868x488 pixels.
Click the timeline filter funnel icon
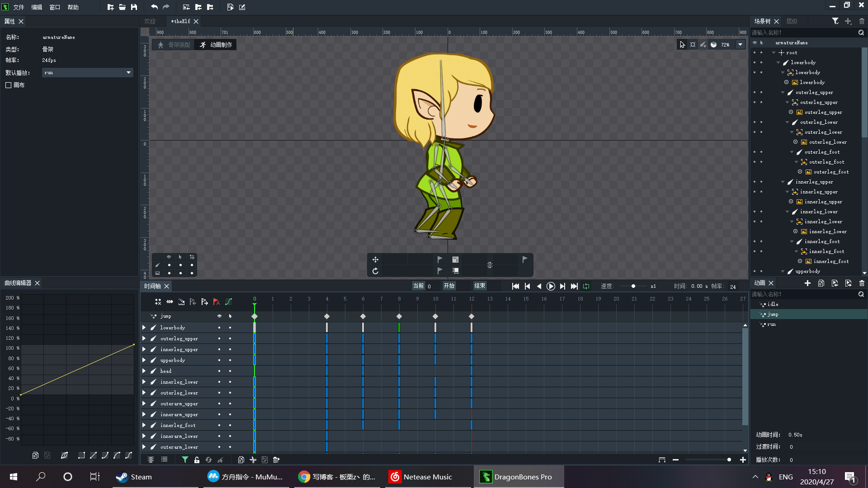(185, 460)
